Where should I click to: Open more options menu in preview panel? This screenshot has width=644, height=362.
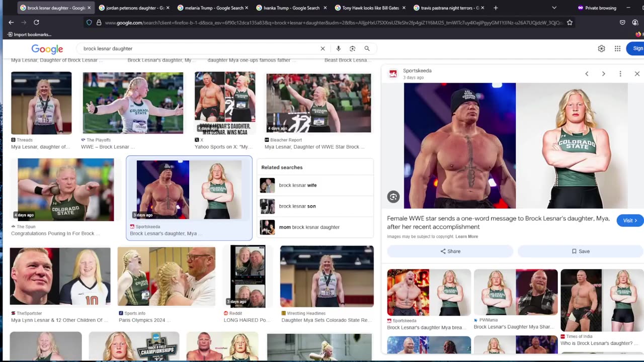(x=620, y=74)
